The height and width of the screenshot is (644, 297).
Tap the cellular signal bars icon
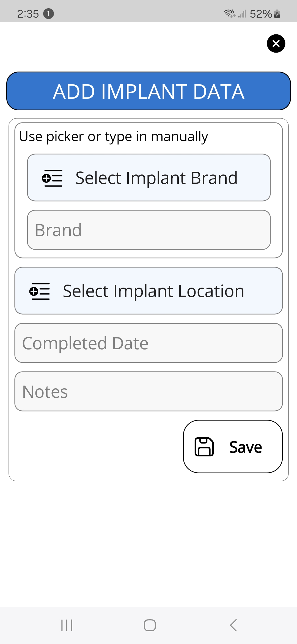tap(242, 13)
